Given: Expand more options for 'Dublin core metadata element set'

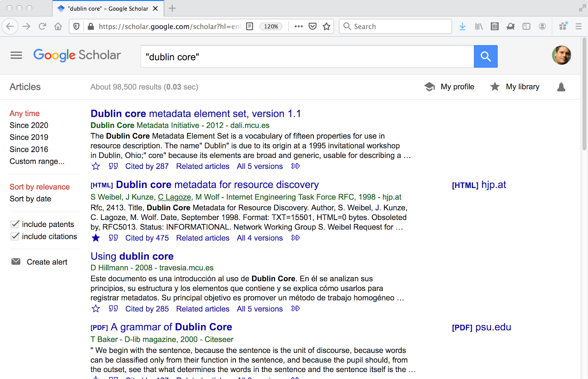Looking at the screenshot, I should click(x=295, y=166).
